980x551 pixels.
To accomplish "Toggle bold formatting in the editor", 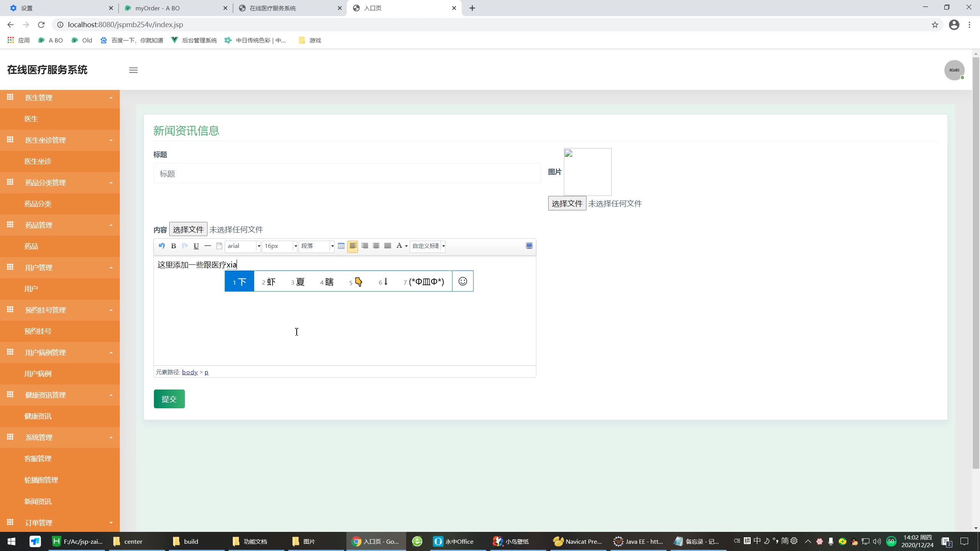I will point(173,246).
